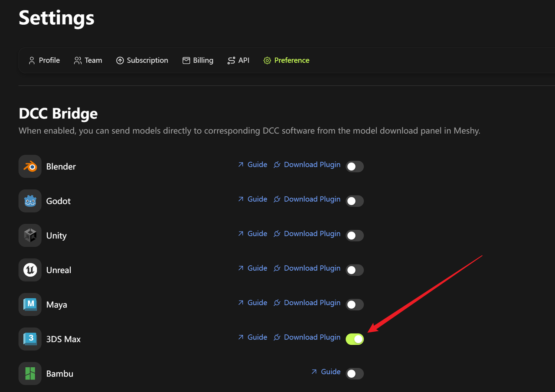Click the Maya app icon
Viewport: 555px width, 392px height.
30,304
